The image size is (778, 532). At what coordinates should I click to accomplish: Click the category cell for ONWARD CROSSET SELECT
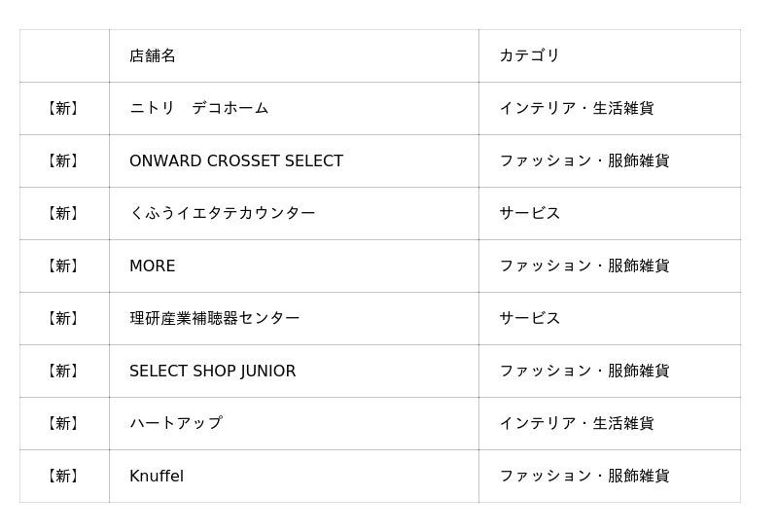point(583,160)
